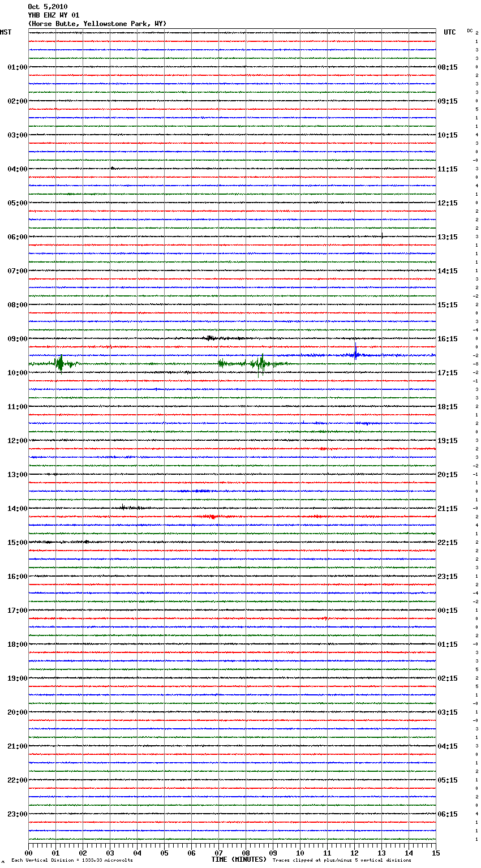
Task: Click the 16:00 MST time label
Action: point(18,577)
